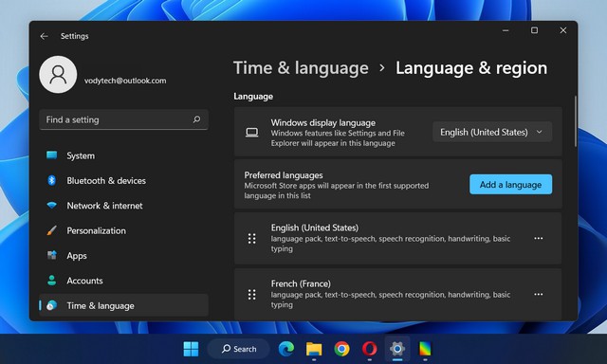This screenshot has width=607, height=364.
Task: Click the taskbar Search box
Action: [x=239, y=349]
